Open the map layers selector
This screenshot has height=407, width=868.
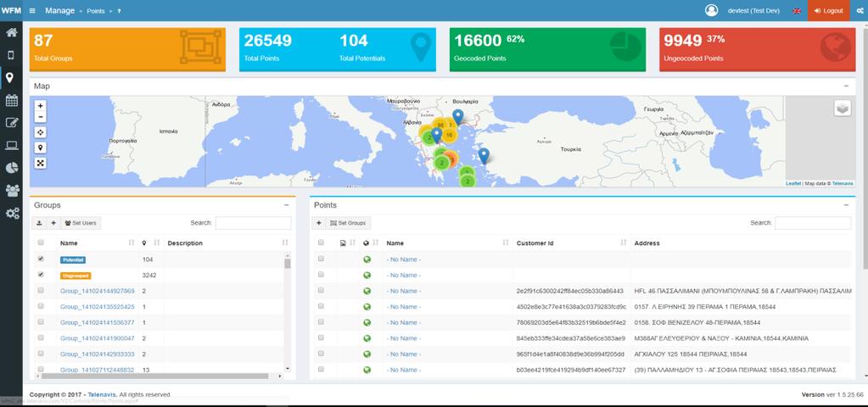pyautogui.click(x=842, y=109)
